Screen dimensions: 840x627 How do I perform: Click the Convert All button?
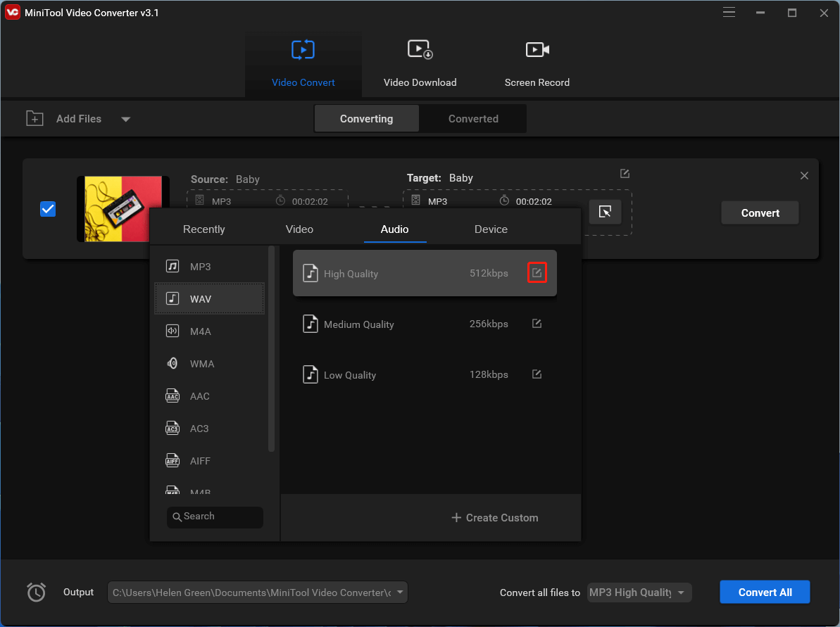click(x=765, y=592)
